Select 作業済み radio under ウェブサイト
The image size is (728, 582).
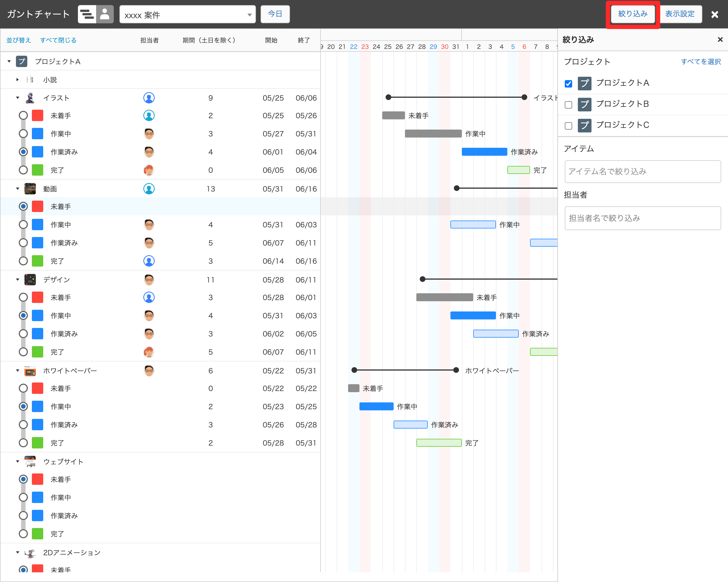[x=23, y=516]
